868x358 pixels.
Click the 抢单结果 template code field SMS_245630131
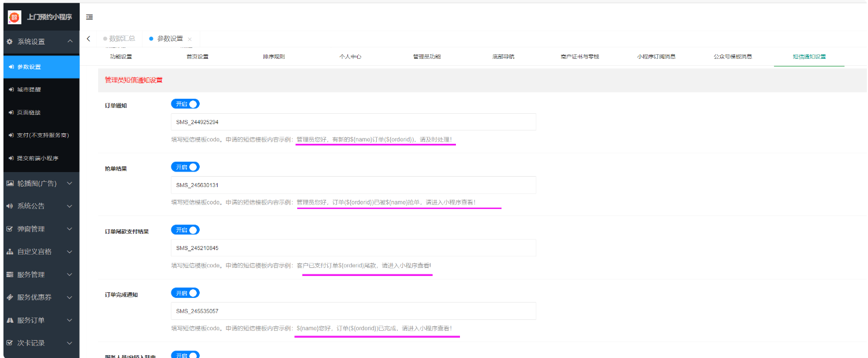pos(354,185)
